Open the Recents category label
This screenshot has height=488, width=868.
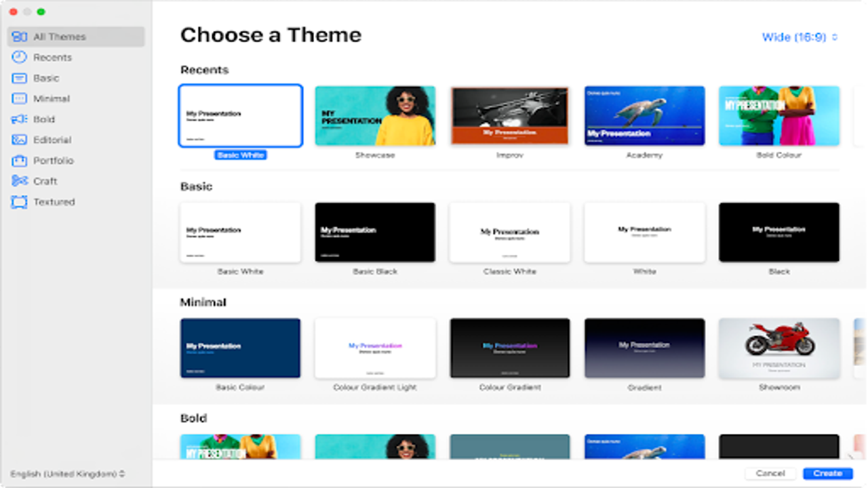pyautogui.click(x=52, y=58)
